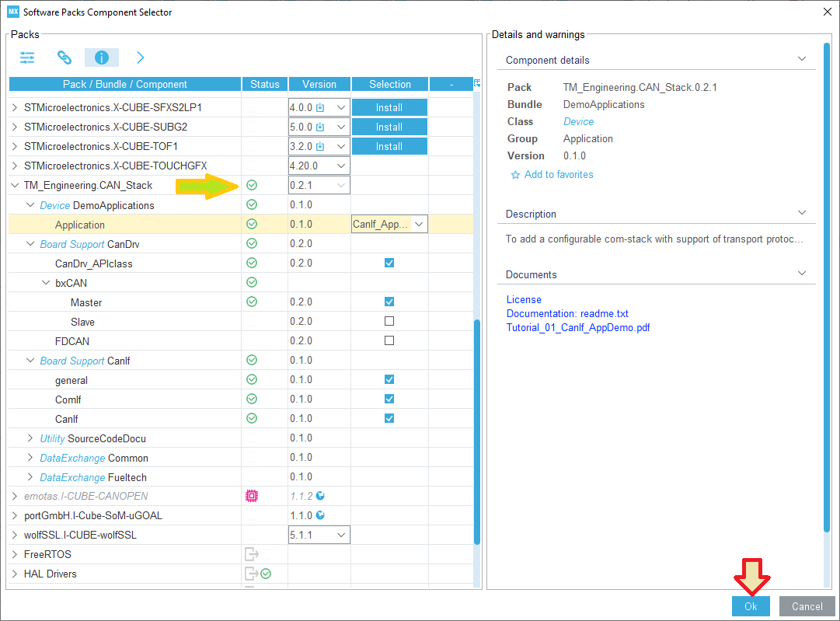The width and height of the screenshot is (840, 621).
Task: Click the dependency link chain icon
Action: [64, 58]
